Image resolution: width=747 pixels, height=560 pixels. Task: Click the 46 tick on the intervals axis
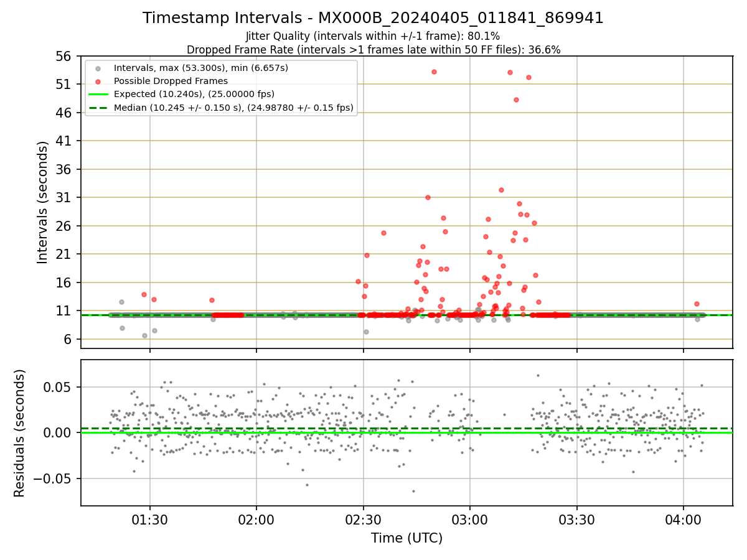(65, 113)
